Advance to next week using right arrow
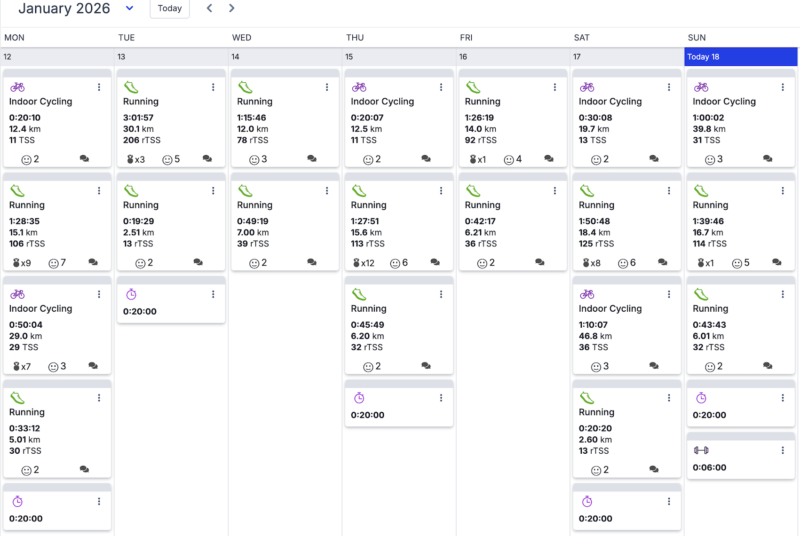 232,8
